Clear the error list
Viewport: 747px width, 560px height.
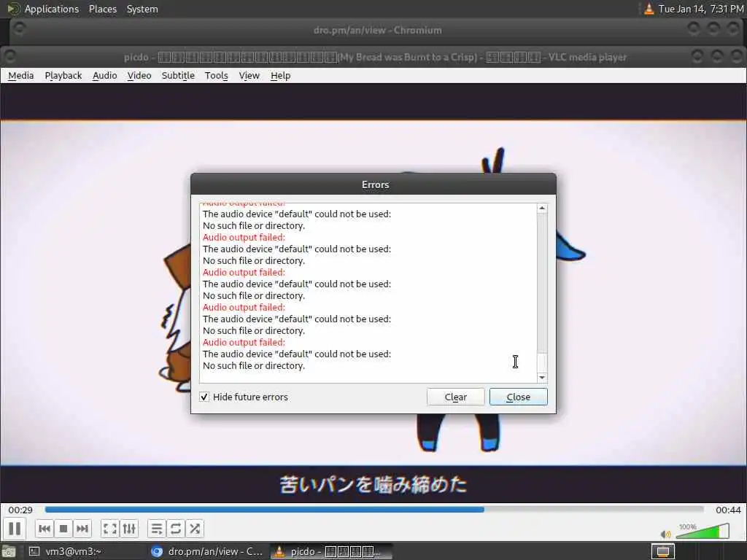pyautogui.click(x=455, y=397)
